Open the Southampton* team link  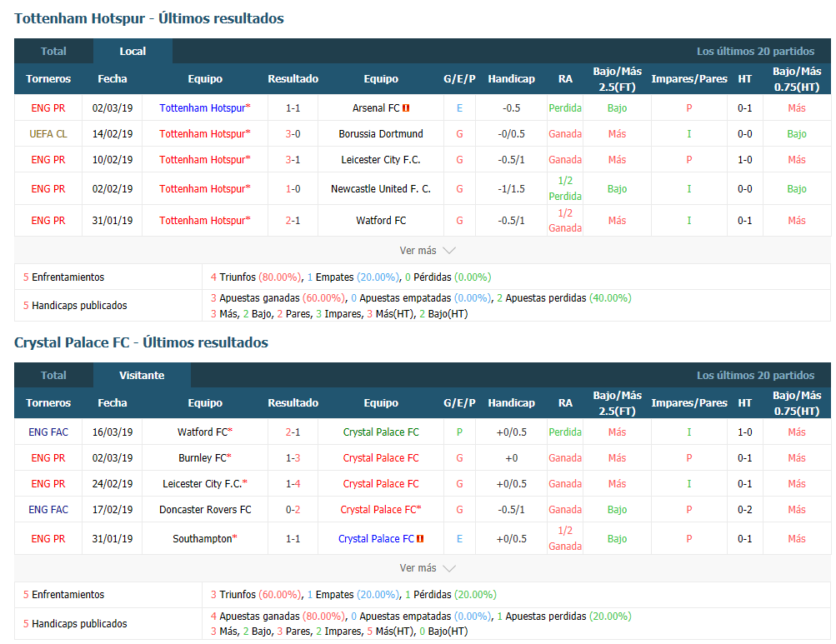coord(205,539)
